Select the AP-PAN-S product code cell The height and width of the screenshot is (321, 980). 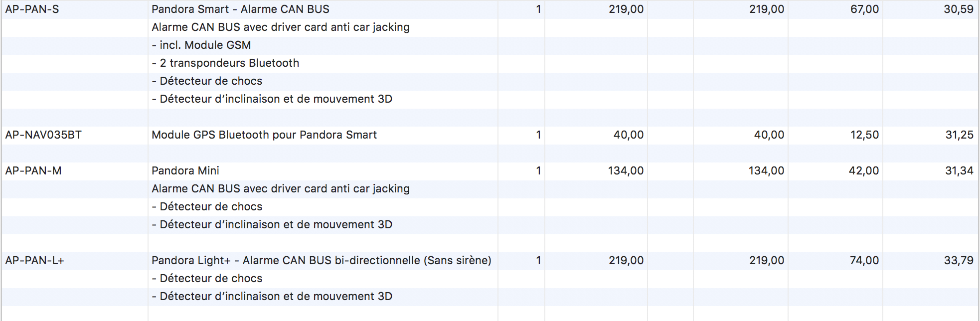(x=32, y=9)
